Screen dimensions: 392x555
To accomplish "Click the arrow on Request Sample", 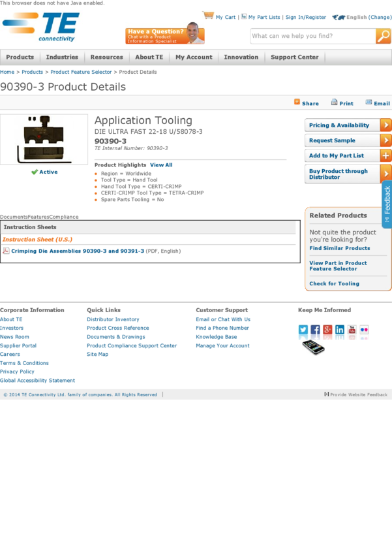I will click(x=385, y=140).
